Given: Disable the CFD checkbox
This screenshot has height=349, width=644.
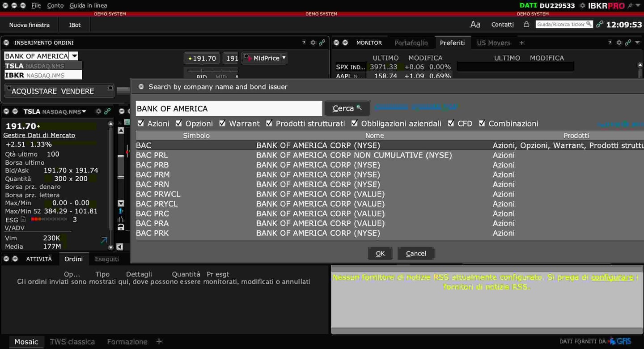Looking at the screenshot, I should pyautogui.click(x=451, y=123).
